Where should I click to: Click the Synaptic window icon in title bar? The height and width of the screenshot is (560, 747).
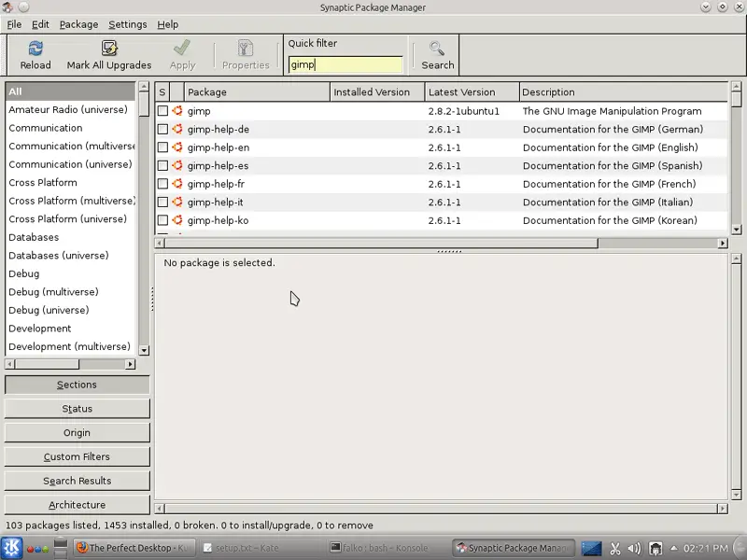point(7,7)
